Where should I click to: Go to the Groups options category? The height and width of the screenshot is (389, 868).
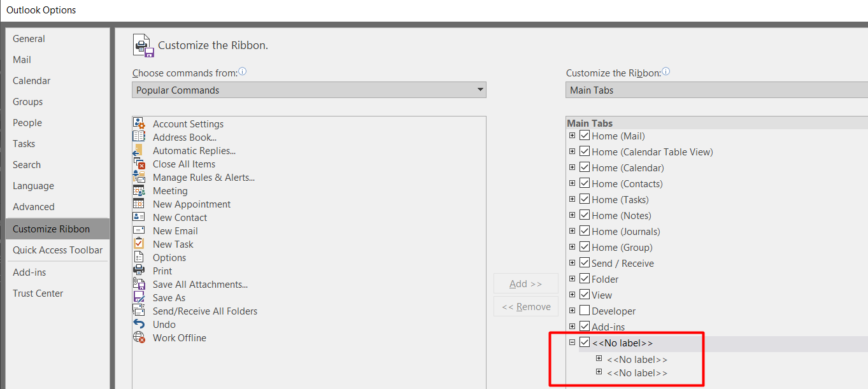57,102
